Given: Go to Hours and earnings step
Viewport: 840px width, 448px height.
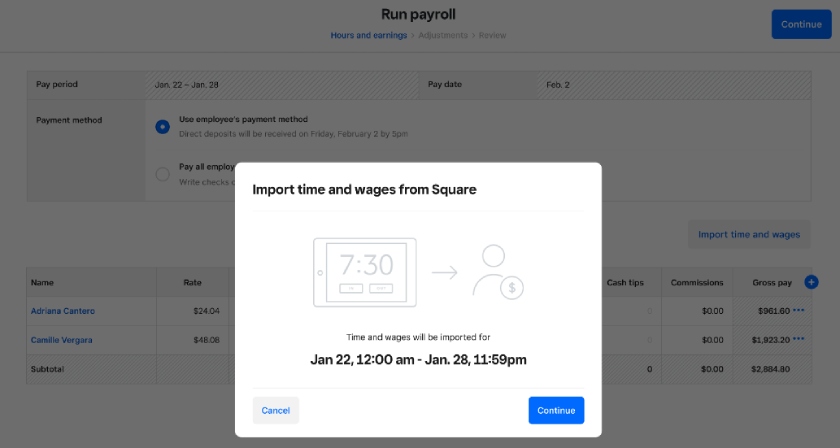Looking at the screenshot, I should [x=369, y=35].
